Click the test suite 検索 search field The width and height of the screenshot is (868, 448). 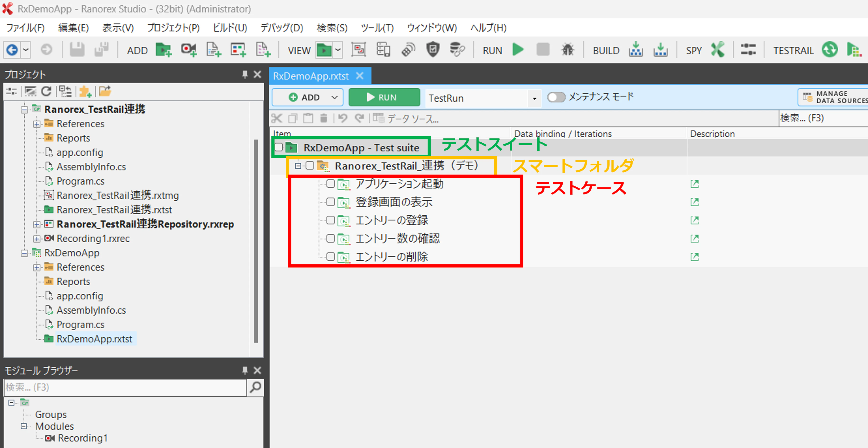(823, 118)
